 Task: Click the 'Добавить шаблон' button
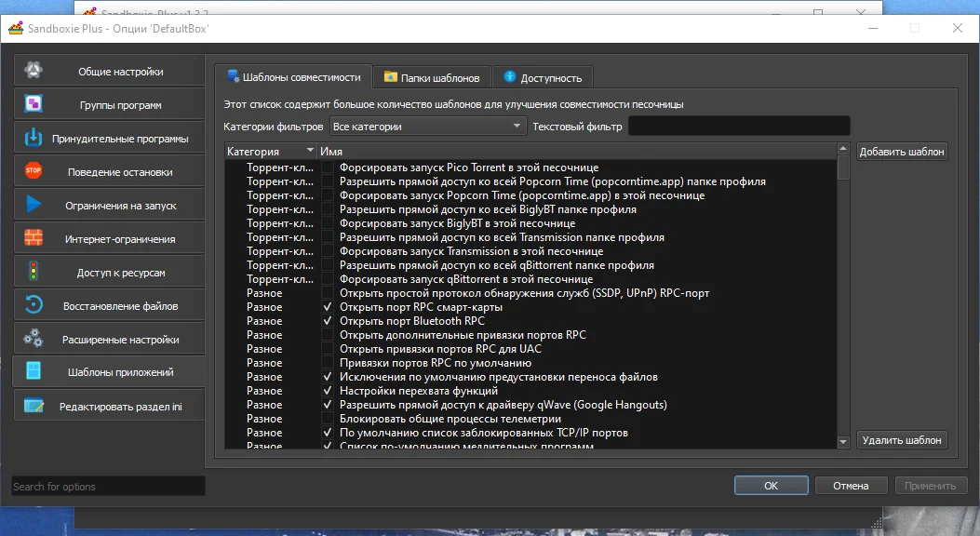[901, 152]
